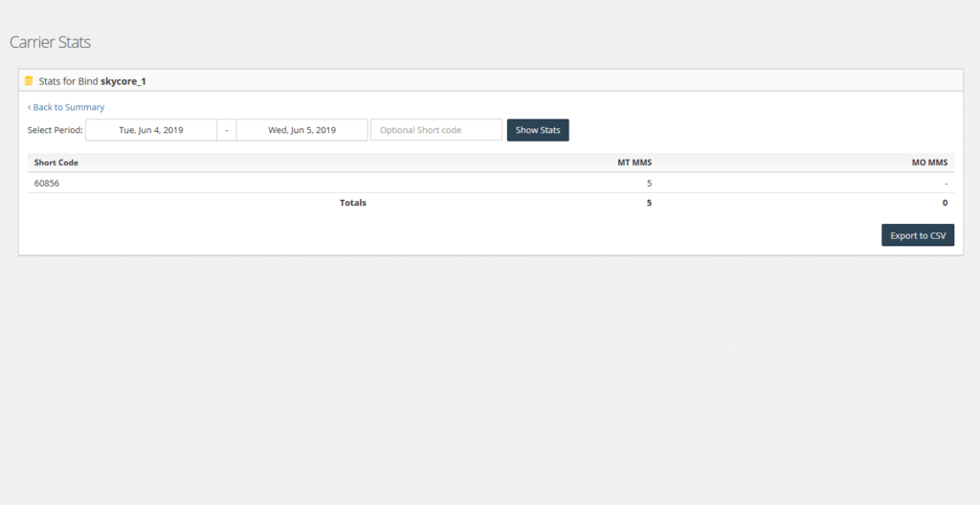The image size is (980, 505).
Task: Click the MT MMS value 5 for 60856
Action: click(x=650, y=183)
